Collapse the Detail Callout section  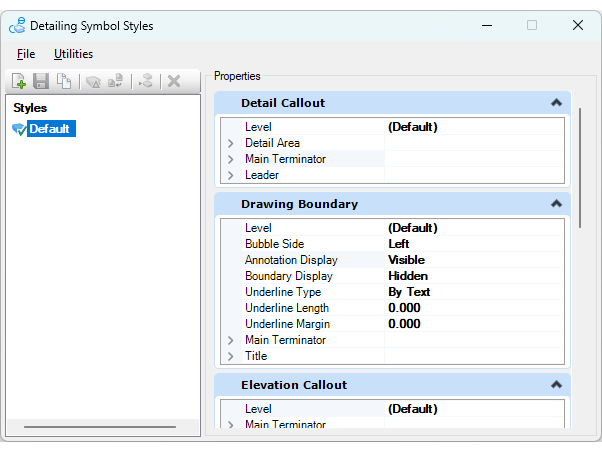pyautogui.click(x=556, y=103)
